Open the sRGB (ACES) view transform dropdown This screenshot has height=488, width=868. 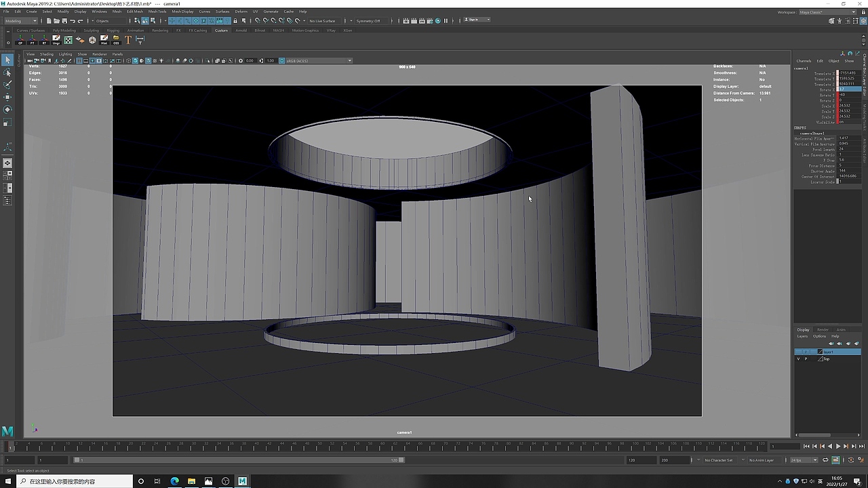[x=317, y=61]
